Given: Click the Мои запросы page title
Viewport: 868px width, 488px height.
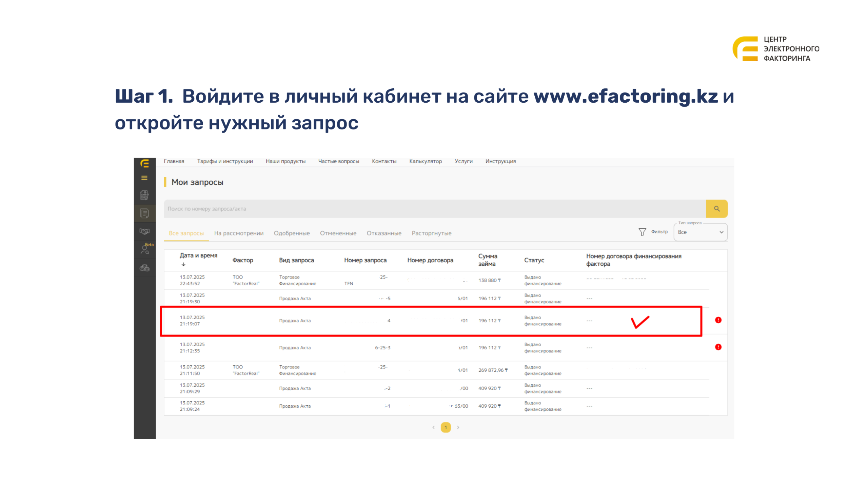Looking at the screenshot, I should (x=197, y=182).
